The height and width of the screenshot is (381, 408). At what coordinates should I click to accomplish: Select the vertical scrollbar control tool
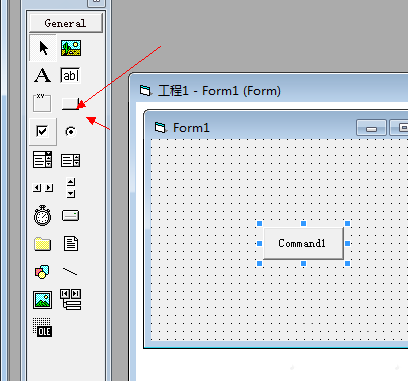pos(71,188)
